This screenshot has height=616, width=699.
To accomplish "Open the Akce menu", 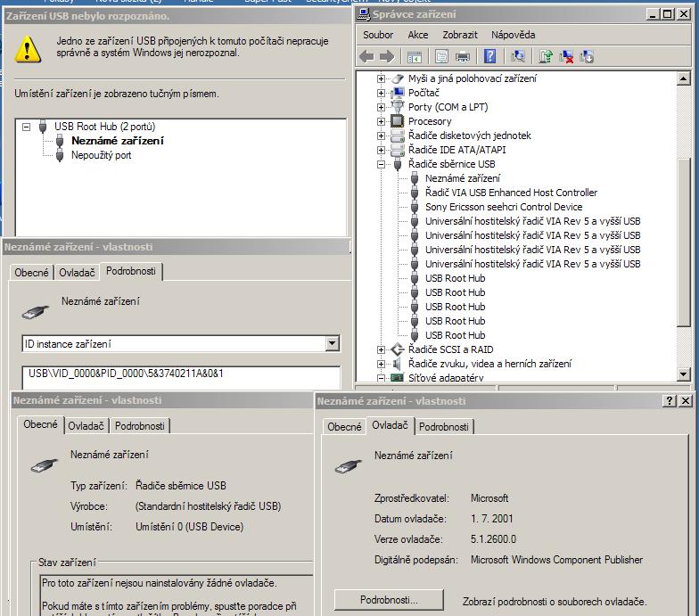I will pyautogui.click(x=417, y=35).
